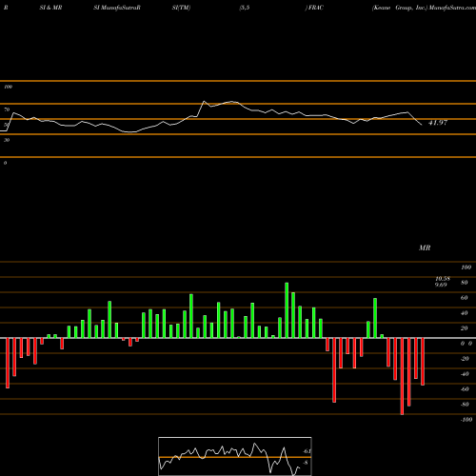Click the -20 label on MR scale
Viewport: 476px width, 476px height.
pyautogui.click(x=465, y=359)
